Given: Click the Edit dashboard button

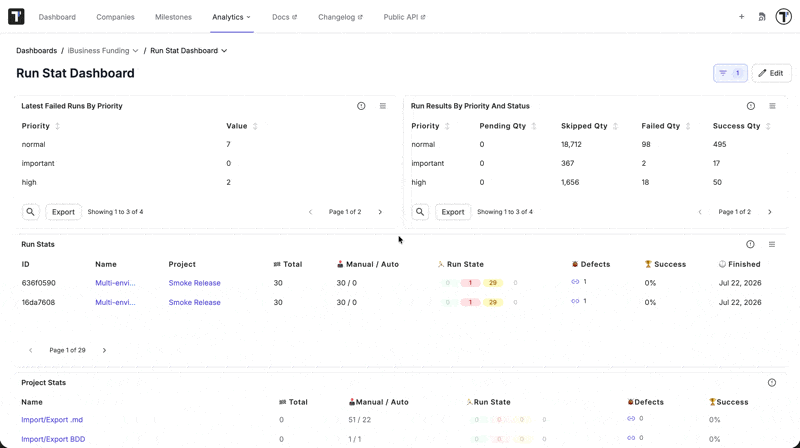Looking at the screenshot, I should 771,73.
